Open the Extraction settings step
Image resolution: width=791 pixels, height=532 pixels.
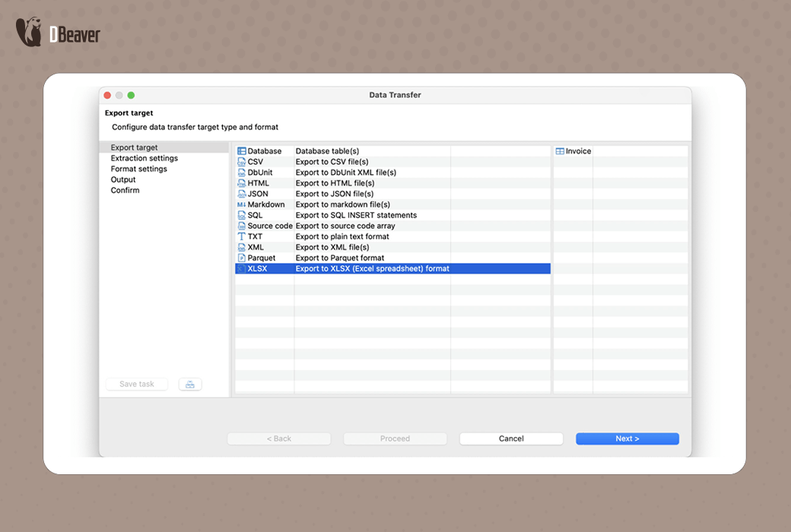pyautogui.click(x=145, y=158)
